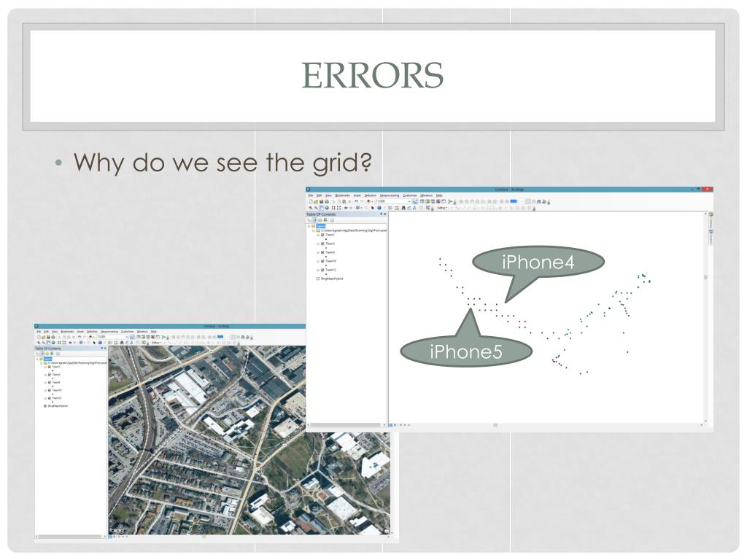Click Go Back extent arrow in dot-map window

click(x=346, y=208)
